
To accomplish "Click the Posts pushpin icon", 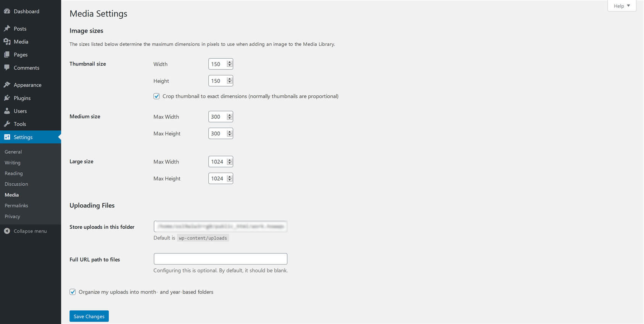I will click(x=7, y=29).
